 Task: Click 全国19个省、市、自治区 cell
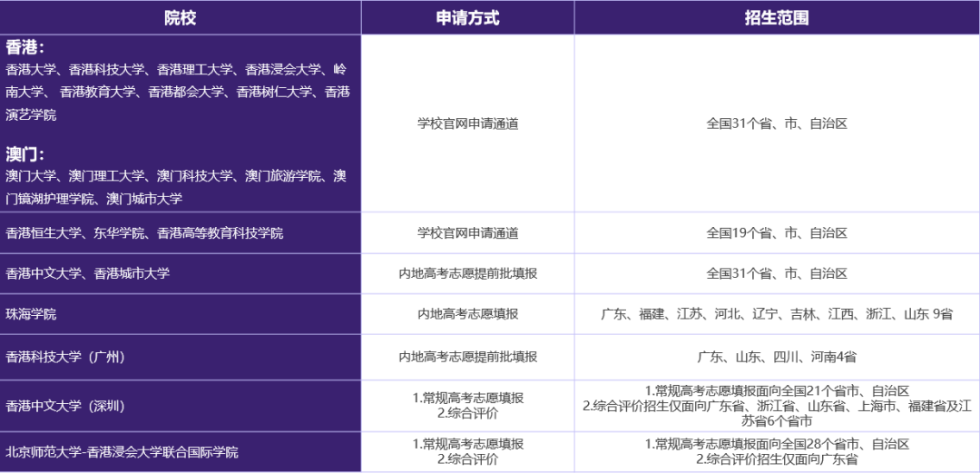[777, 232]
